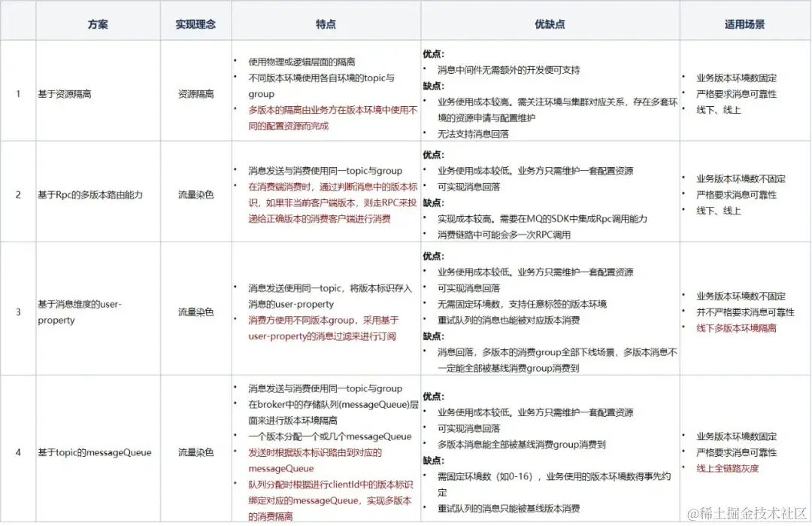The width and height of the screenshot is (812, 526).
Task: Select the 基于资源隔离 scheme cell
Action: coord(66,93)
